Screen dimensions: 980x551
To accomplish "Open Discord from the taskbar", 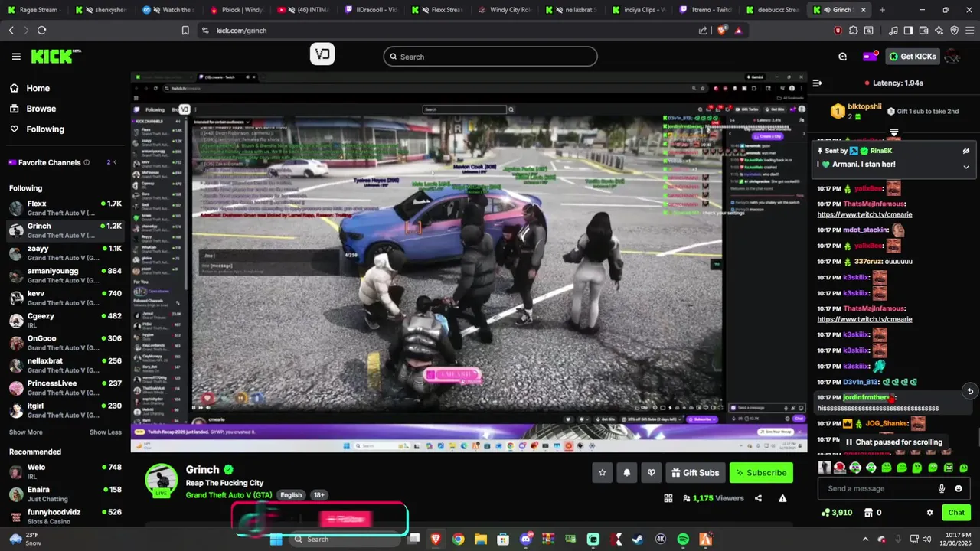I will (525, 540).
